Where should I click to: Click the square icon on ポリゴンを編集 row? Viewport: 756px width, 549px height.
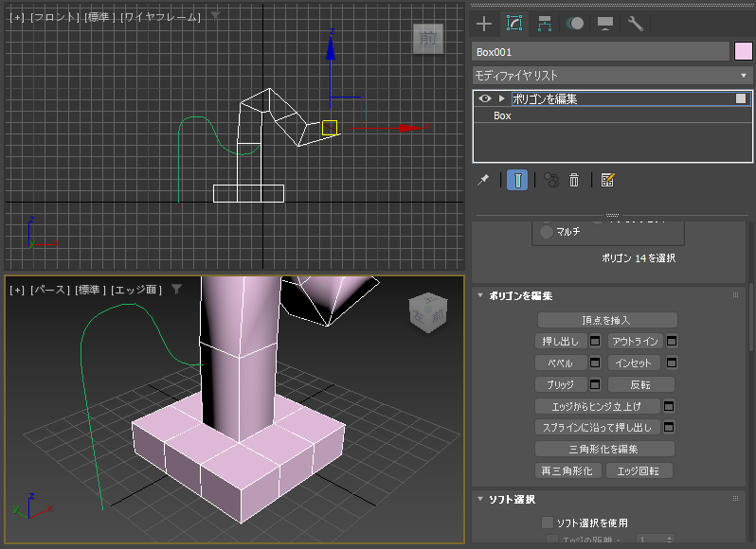(x=741, y=98)
